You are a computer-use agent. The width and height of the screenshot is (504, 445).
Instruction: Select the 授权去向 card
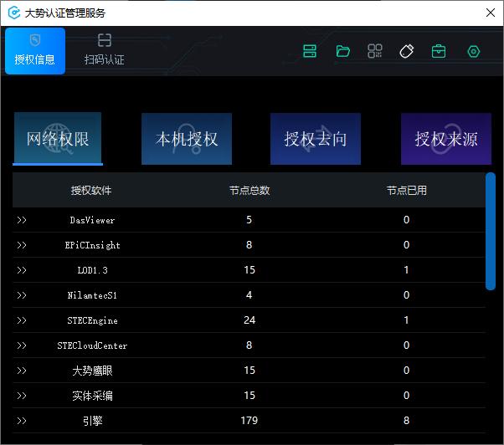pos(316,139)
